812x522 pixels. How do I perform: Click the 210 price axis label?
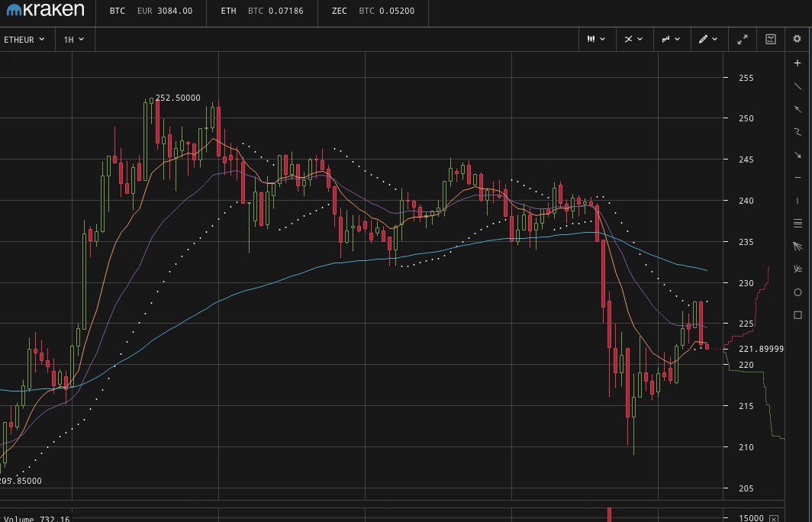tap(746, 447)
